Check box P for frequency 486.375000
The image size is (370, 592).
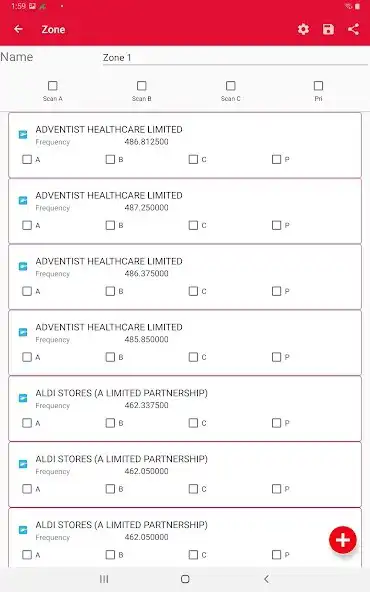click(276, 291)
